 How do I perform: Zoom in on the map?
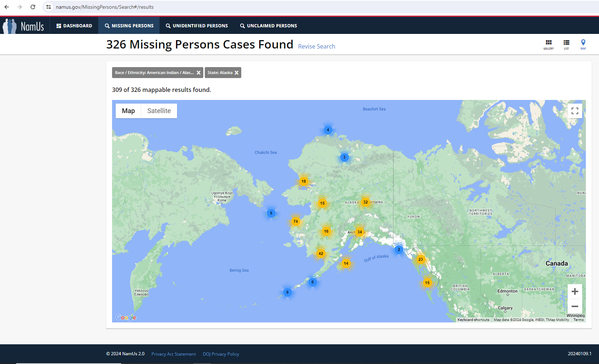coord(575,291)
